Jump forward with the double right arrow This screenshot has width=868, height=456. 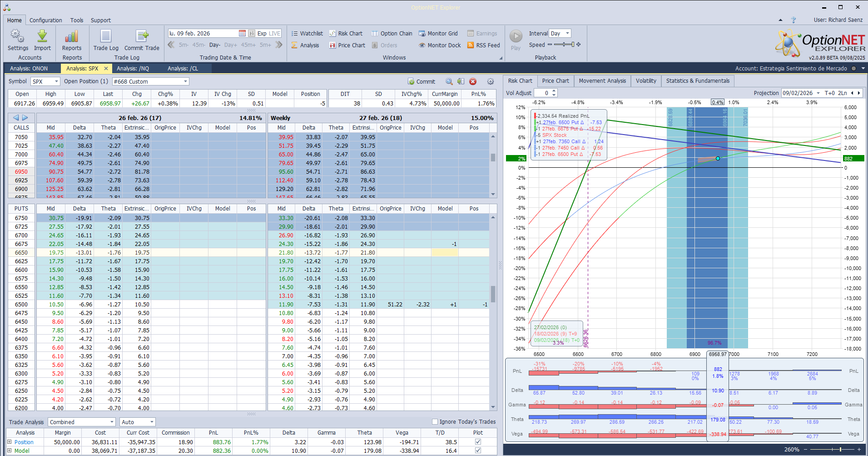(279, 45)
